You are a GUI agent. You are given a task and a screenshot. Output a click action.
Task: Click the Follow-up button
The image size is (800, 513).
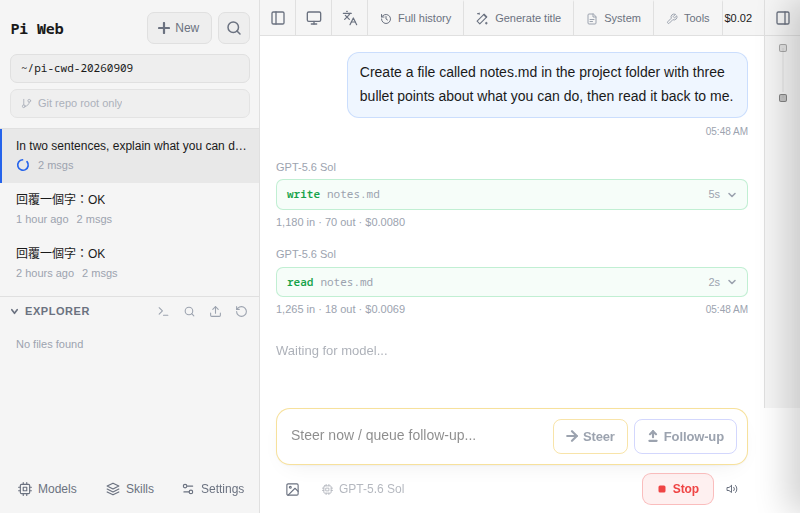pos(685,436)
